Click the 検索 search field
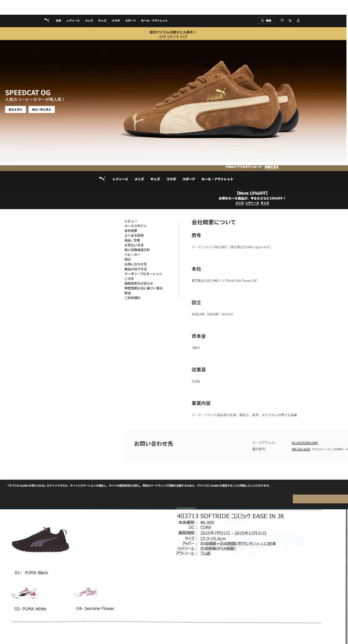The image size is (348, 644). tap(266, 21)
